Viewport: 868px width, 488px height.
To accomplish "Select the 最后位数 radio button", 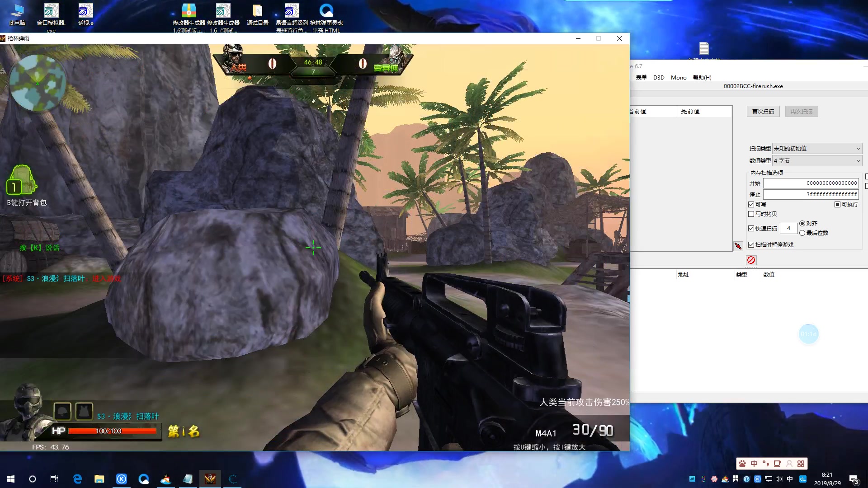I will pos(802,233).
